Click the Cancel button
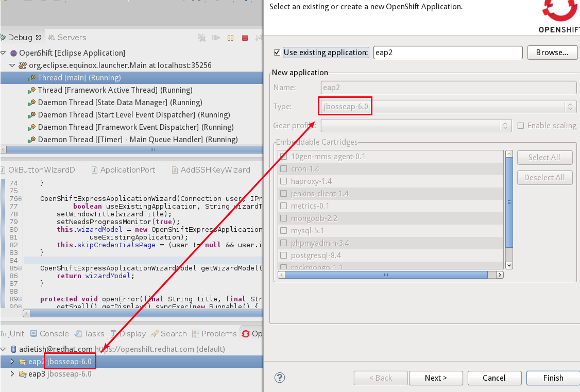The height and width of the screenshot is (392, 580). click(x=494, y=378)
